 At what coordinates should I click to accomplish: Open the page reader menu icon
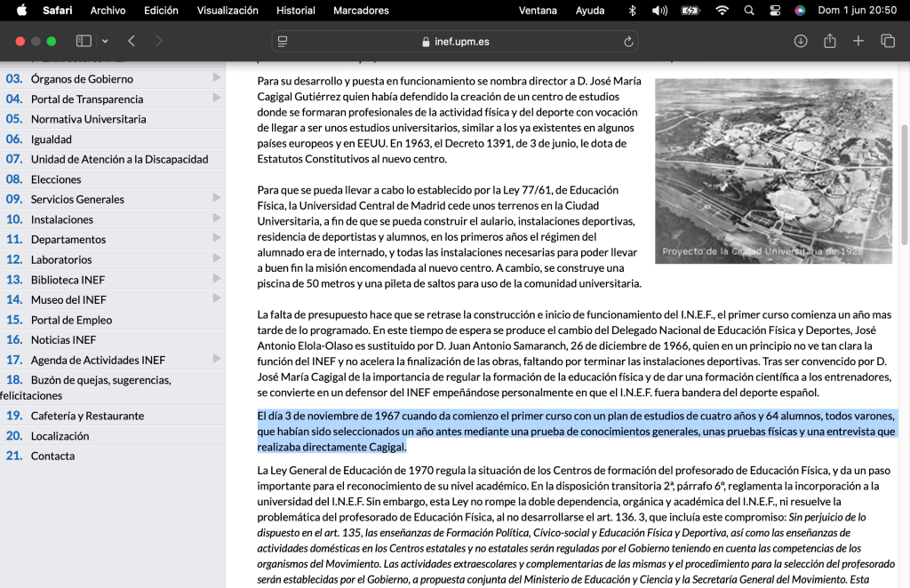[x=283, y=42]
